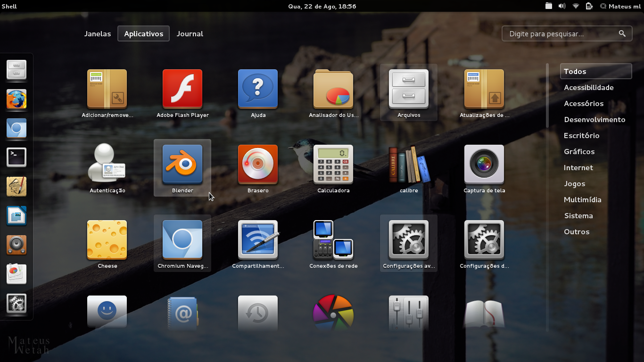Select the Escritório category
The image size is (644, 362).
[582, 136]
